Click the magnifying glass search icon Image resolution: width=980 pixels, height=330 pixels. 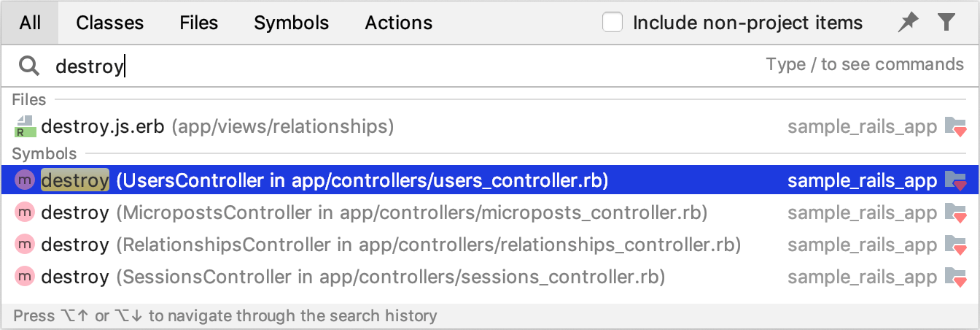(x=29, y=66)
